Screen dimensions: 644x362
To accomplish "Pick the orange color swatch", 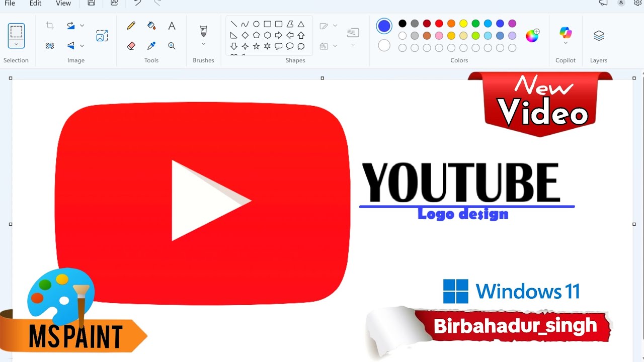I will tap(451, 24).
